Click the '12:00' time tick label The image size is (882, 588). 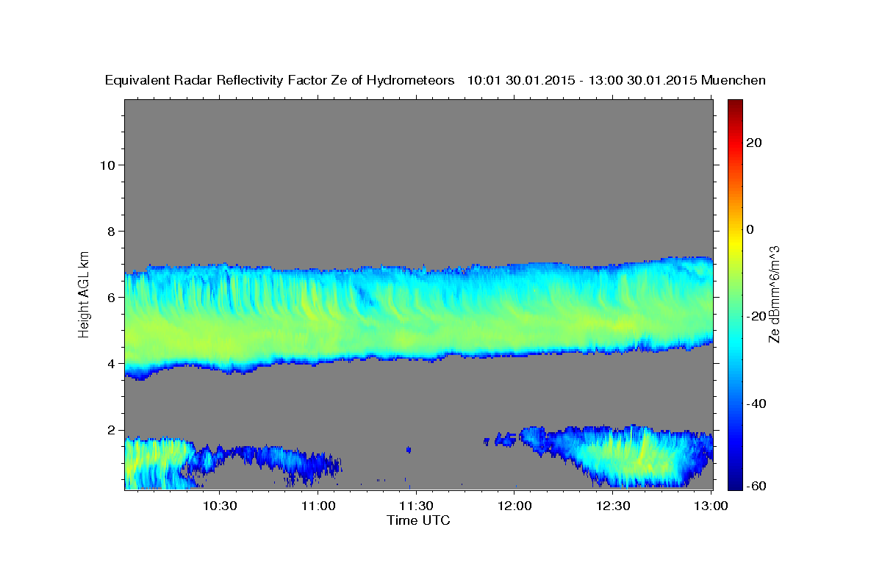(x=515, y=506)
